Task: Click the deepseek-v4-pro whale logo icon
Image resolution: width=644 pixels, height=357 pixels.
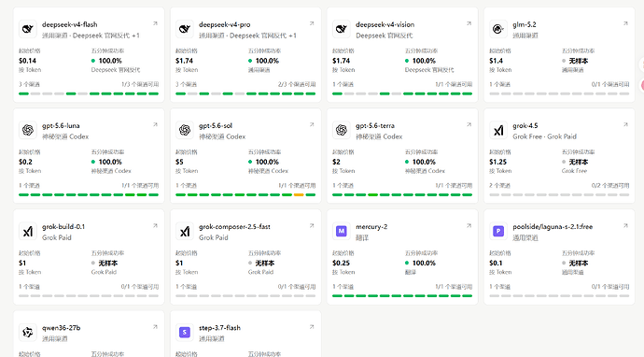Action: [185, 29]
